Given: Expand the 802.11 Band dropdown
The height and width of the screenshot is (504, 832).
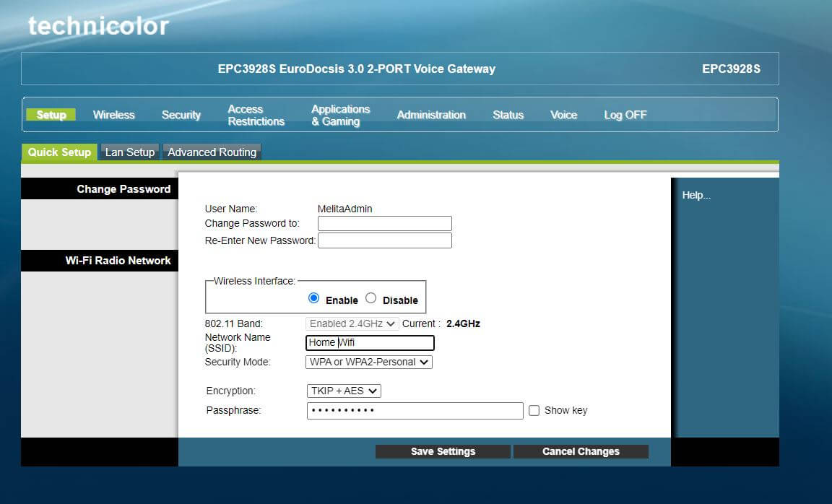Looking at the screenshot, I should click(x=352, y=323).
